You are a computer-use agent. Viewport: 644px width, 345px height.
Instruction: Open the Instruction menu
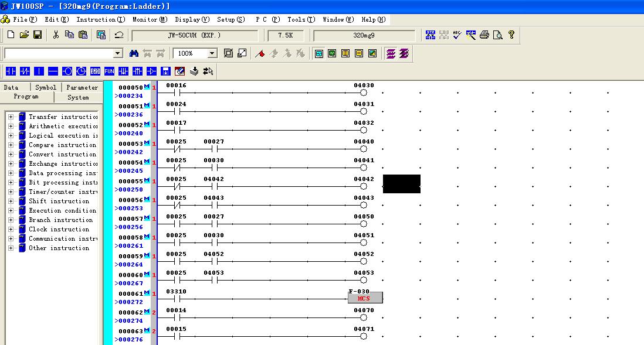(100, 19)
